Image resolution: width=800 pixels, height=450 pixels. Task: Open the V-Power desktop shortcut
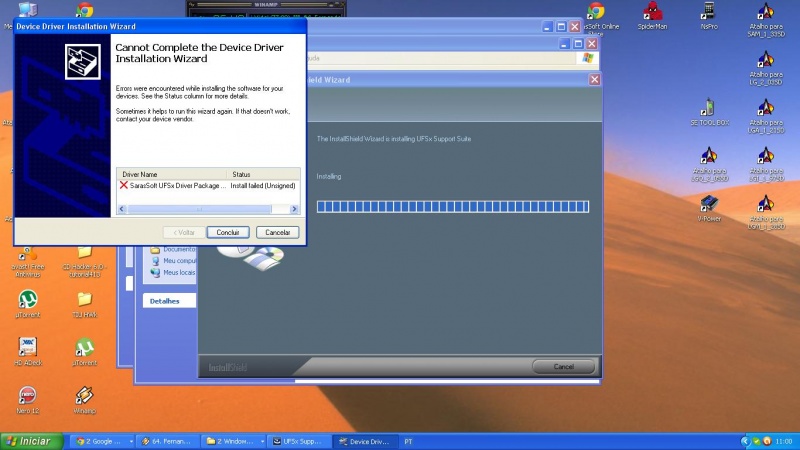tap(709, 208)
